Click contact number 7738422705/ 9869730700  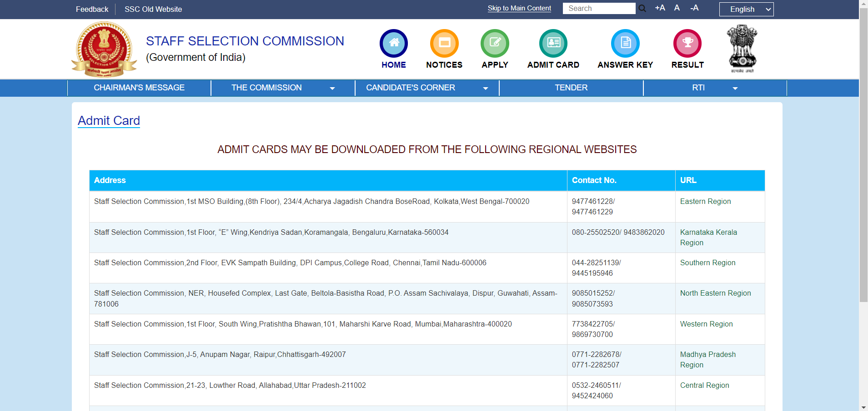[x=593, y=329]
